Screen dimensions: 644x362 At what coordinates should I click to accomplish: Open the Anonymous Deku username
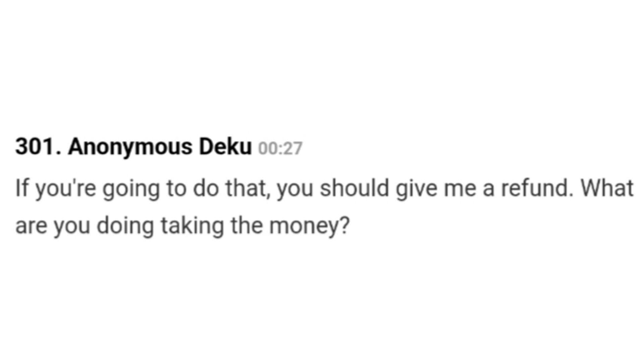160,147
